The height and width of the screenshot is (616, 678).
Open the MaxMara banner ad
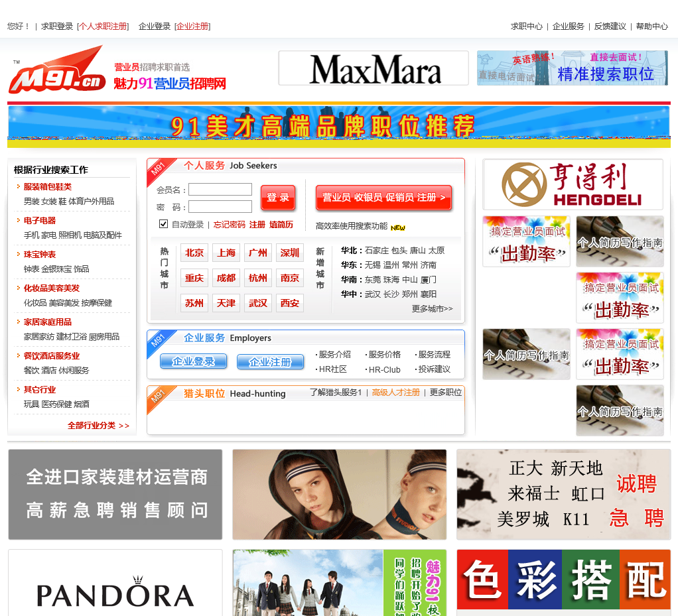[373, 68]
